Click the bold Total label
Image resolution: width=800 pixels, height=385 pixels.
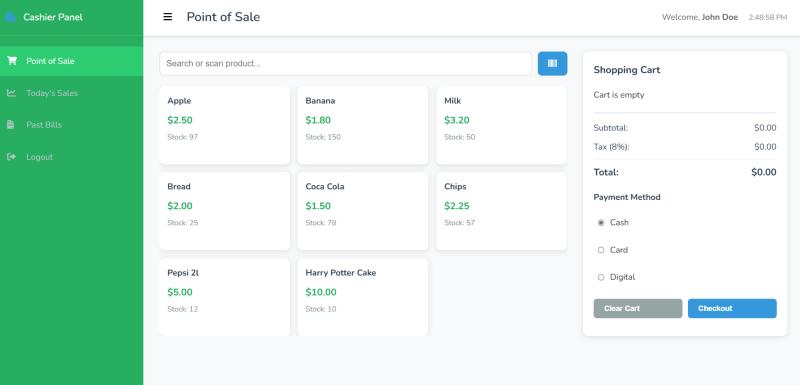606,172
